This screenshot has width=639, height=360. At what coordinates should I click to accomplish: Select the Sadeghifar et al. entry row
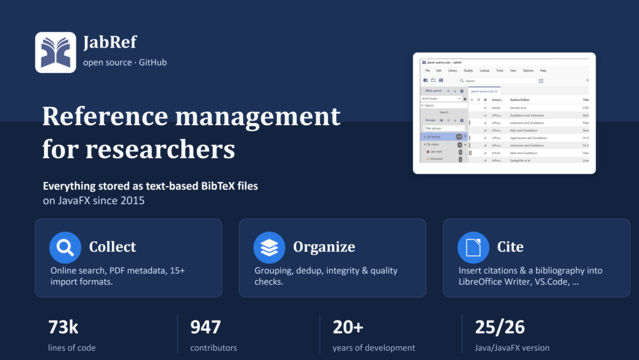pyautogui.click(x=529, y=161)
